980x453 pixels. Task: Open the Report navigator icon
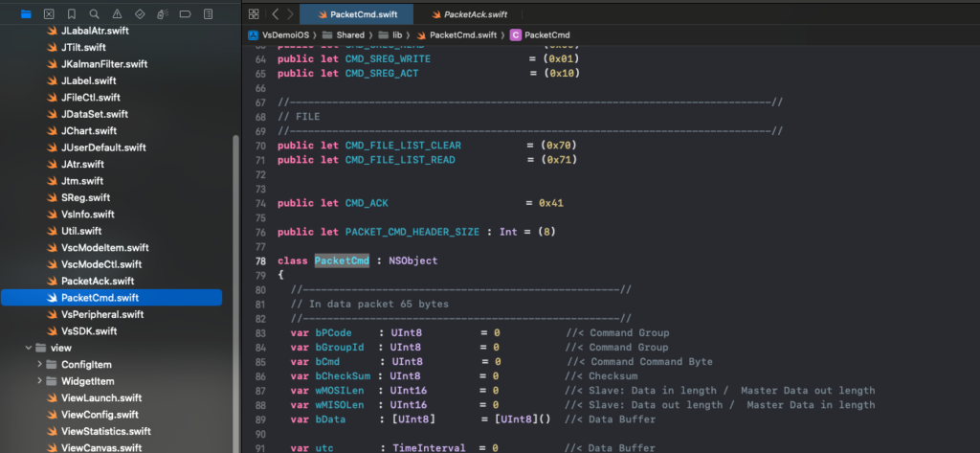(208, 14)
